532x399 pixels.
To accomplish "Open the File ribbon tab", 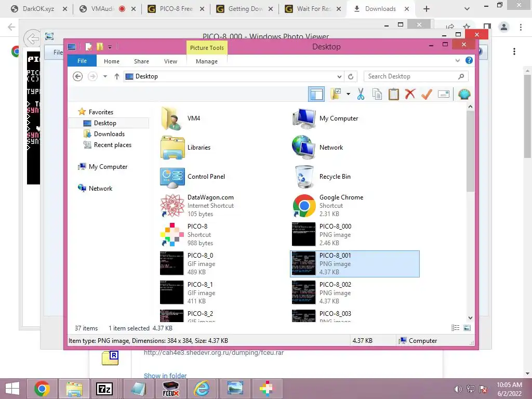I will (x=82, y=61).
